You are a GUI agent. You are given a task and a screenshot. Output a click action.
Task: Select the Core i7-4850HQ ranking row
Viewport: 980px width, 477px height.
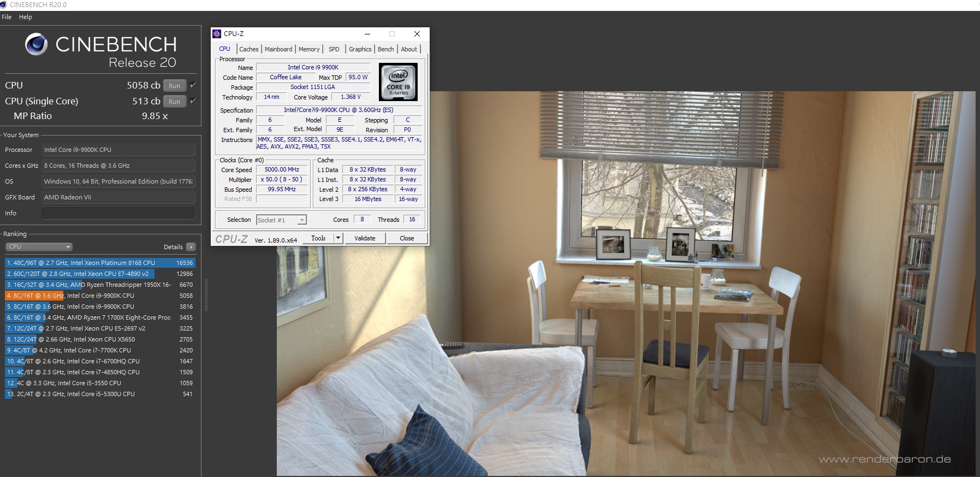pos(100,372)
